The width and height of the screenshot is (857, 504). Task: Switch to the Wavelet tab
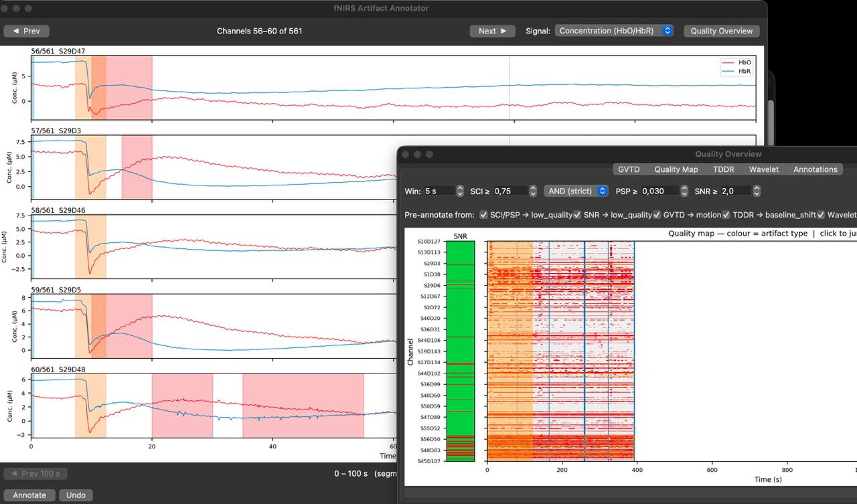(764, 169)
